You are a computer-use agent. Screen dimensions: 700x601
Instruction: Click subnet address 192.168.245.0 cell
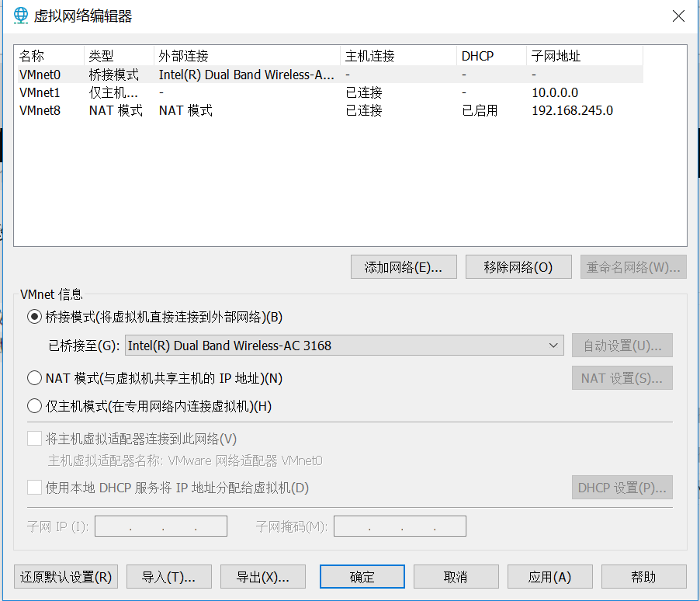pyautogui.click(x=572, y=110)
